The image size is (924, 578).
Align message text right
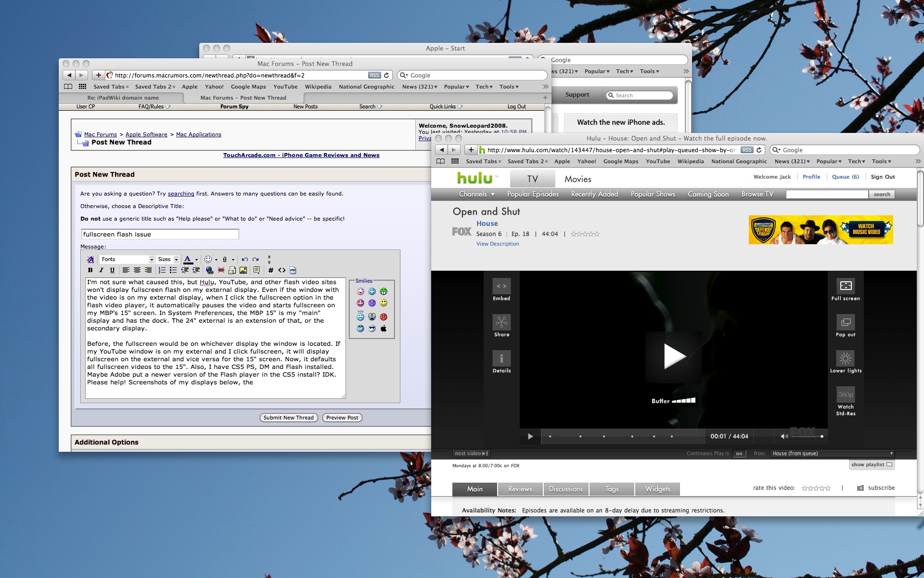(148, 270)
